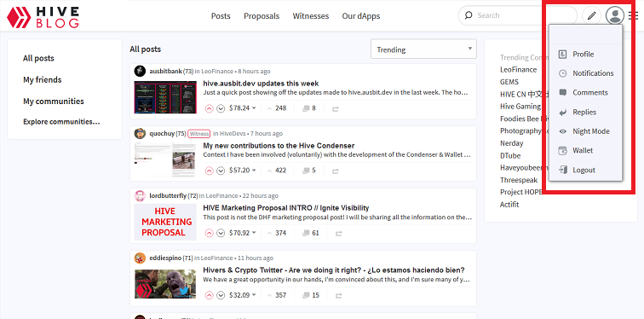Click ausbitbank's avatar
The height and width of the screenshot is (319, 644).
140,71
